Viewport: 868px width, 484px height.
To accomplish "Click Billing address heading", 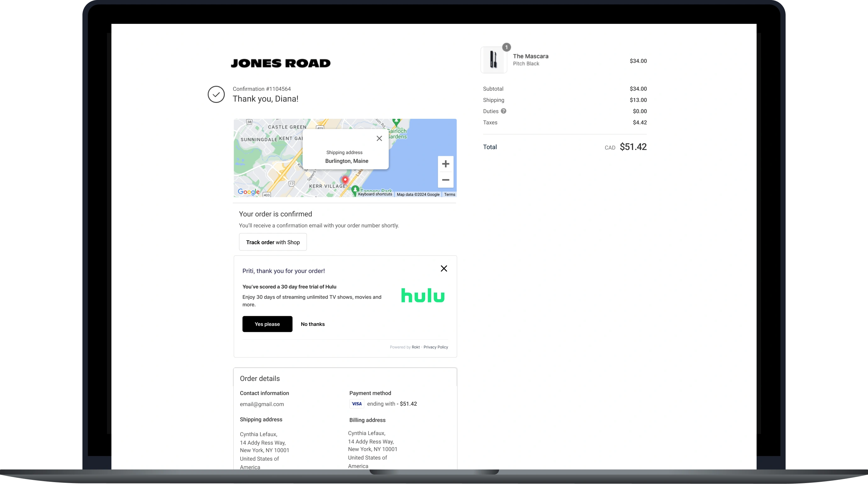I will tap(367, 420).
